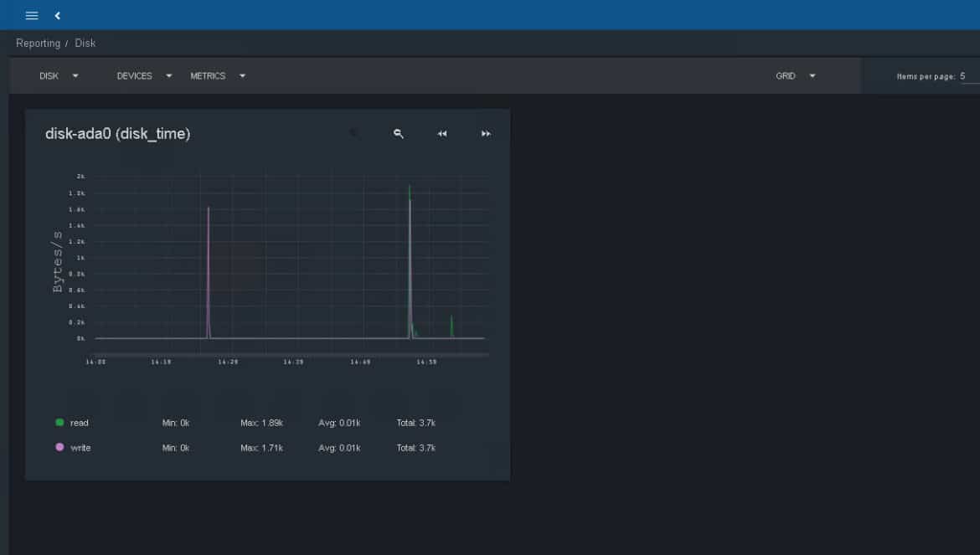The image size is (980, 555).
Task: Click the Bytes/s axis label
Action: tap(58, 261)
